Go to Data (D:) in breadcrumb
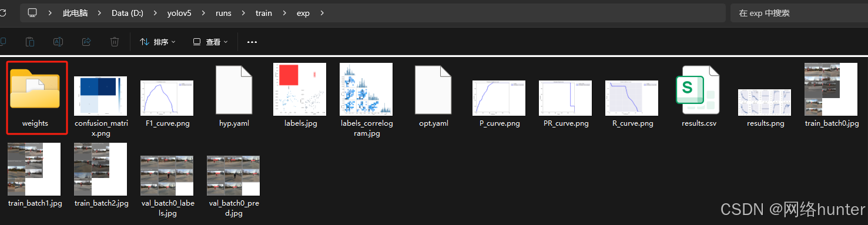The height and width of the screenshot is (225, 868). tap(128, 13)
